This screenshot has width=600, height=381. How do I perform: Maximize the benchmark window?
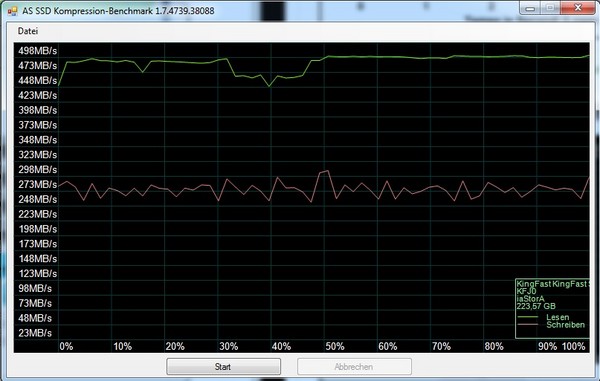point(550,8)
